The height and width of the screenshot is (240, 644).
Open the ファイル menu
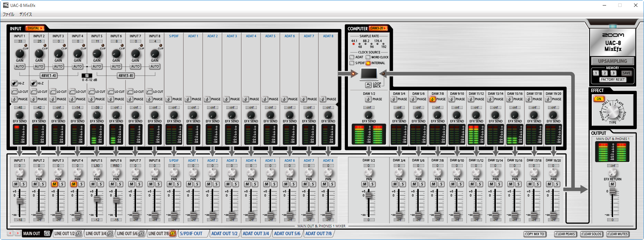coord(8,14)
